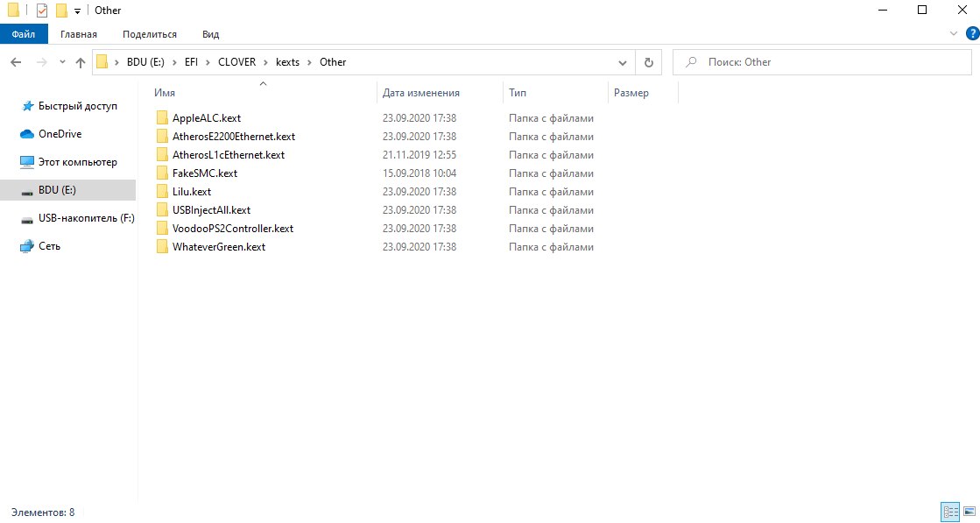Select the AtherosL1cEthernet.kext folder icon
980x523 pixels.
point(162,155)
